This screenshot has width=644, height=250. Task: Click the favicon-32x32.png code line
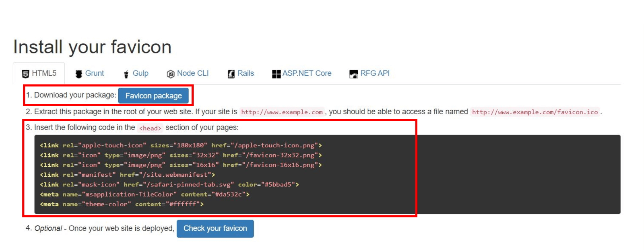(181, 155)
